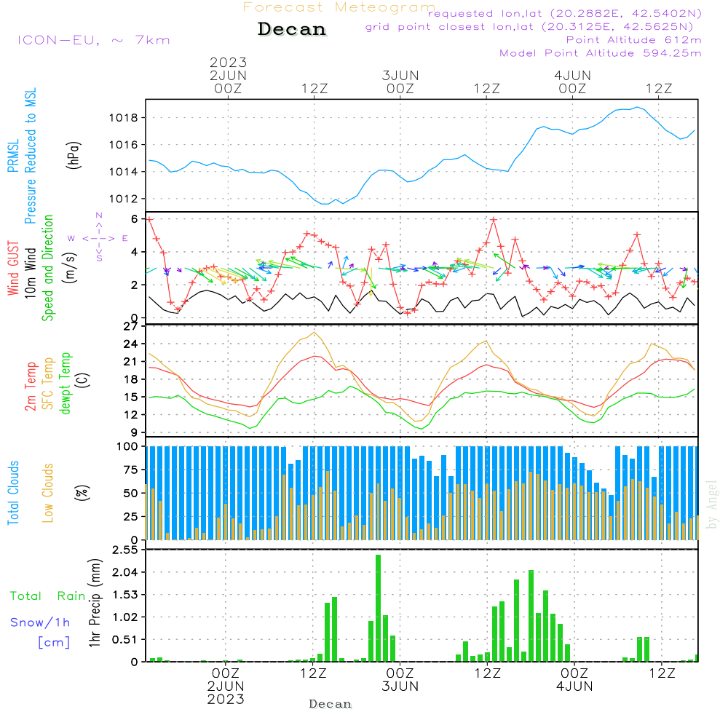Click the 'ICON-EU, ~ 7km' model label
This screenshot has width=728, height=728.
tap(94, 40)
